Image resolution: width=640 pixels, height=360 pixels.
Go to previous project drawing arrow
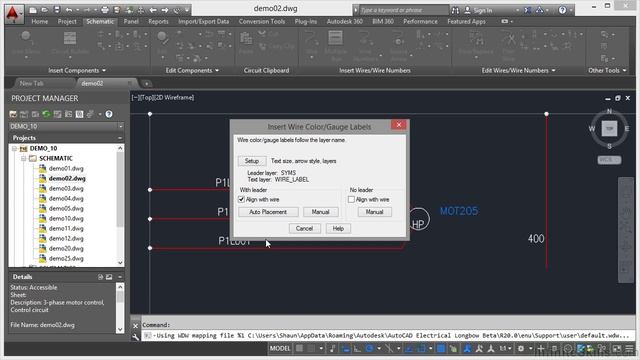[x=153, y=10]
